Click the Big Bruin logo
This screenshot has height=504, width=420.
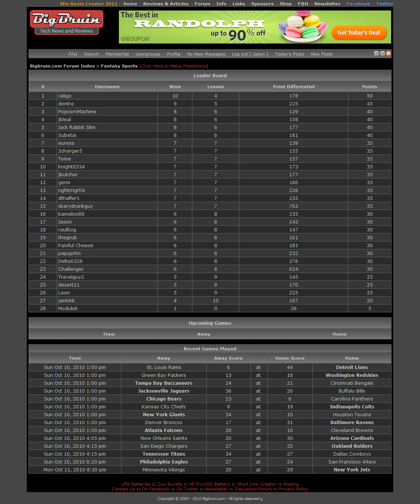coord(66,22)
